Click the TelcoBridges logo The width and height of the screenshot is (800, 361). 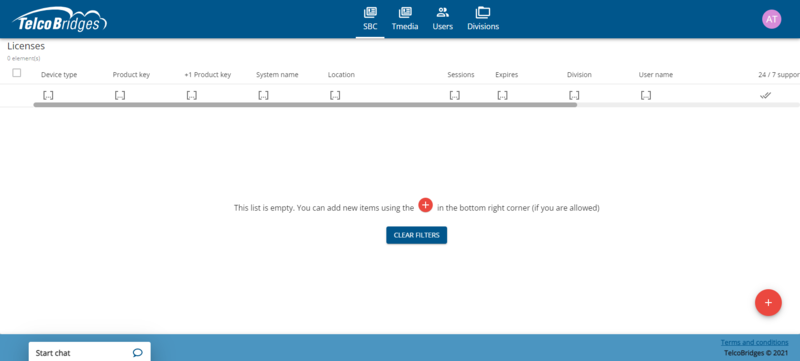[x=60, y=20]
